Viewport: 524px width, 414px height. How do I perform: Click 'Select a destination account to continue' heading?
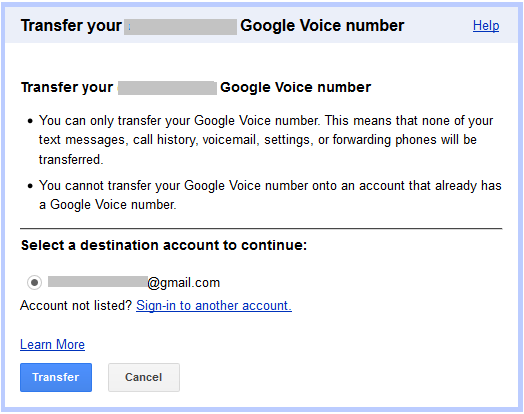pos(164,245)
